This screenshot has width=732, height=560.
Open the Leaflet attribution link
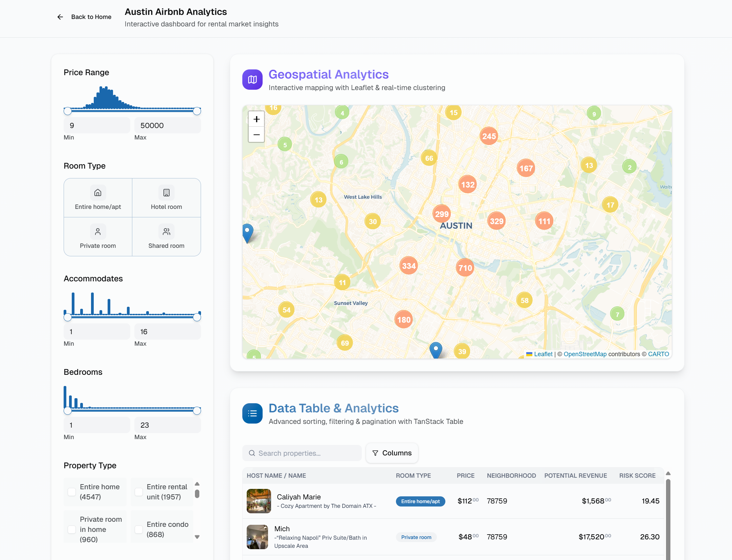click(x=543, y=354)
